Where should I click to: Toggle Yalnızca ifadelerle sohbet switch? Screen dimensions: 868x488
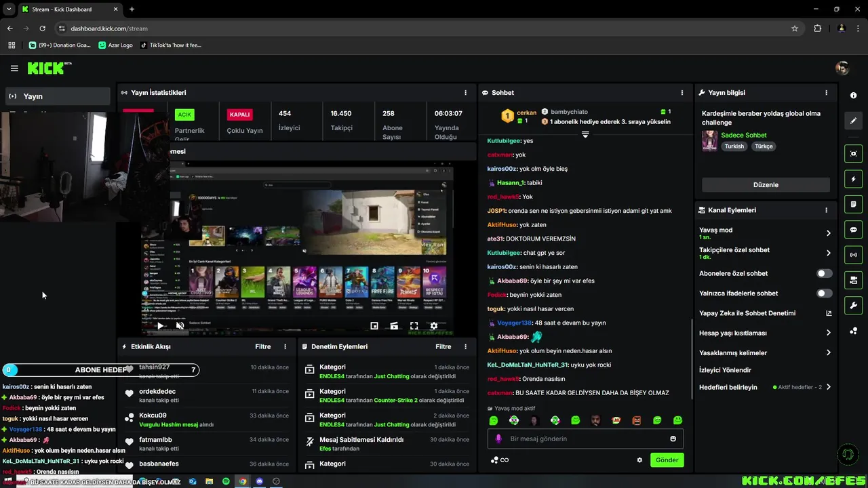tap(824, 293)
